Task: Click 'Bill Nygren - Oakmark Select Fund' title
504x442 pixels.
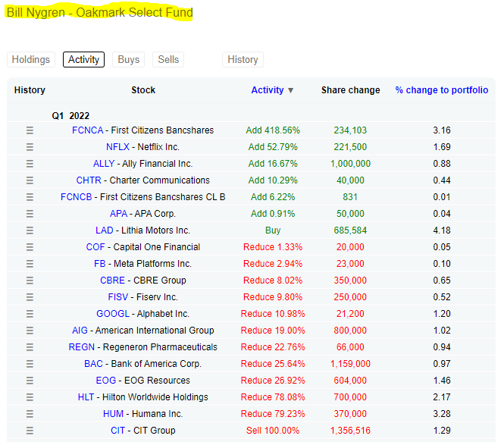Action: click(x=99, y=13)
